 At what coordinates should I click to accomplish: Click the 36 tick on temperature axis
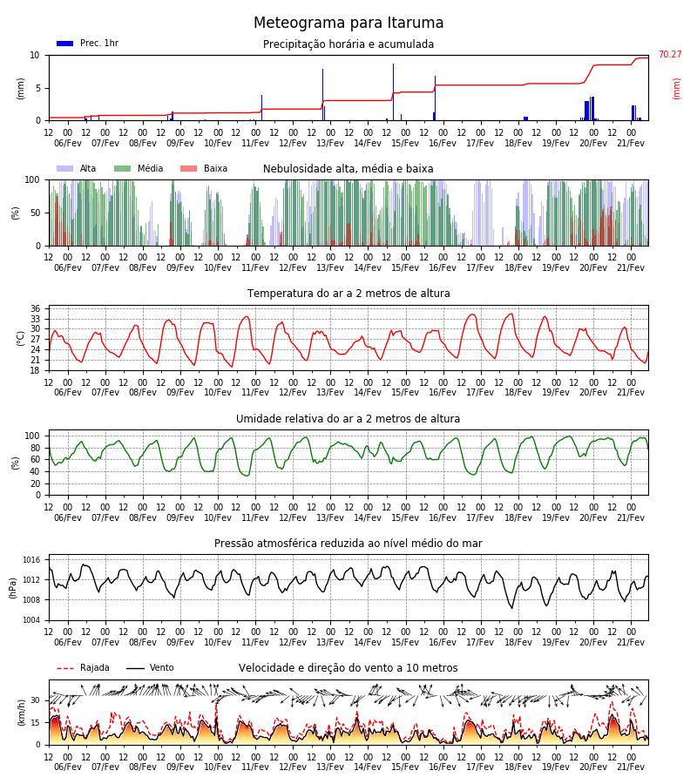point(35,308)
